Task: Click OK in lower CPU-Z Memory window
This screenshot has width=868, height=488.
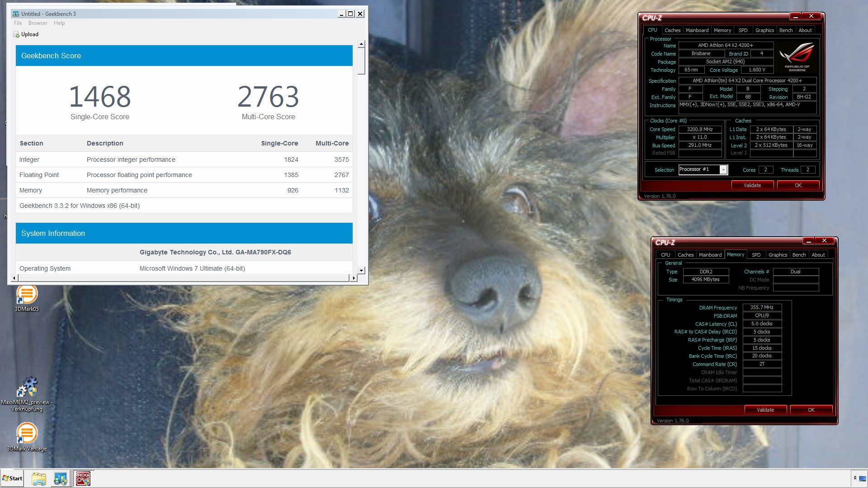Action: tap(811, 410)
